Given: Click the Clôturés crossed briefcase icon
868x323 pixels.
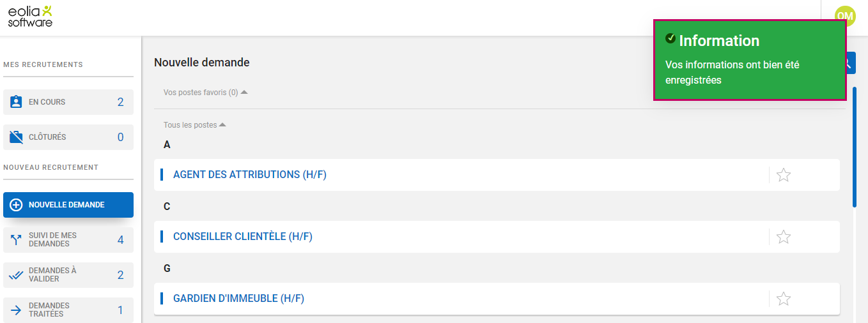Looking at the screenshot, I should pos(17,137).
